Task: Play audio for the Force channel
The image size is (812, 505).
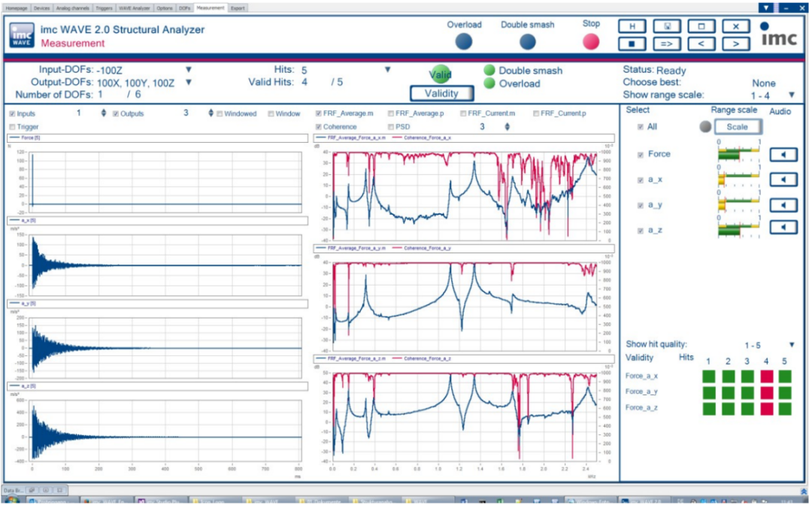Action: point(783,154)
